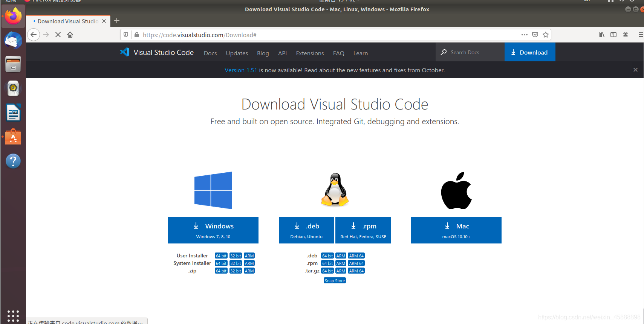
Task: Go to the Blog page
Action: pyautogui.click(x=263, y=53)
